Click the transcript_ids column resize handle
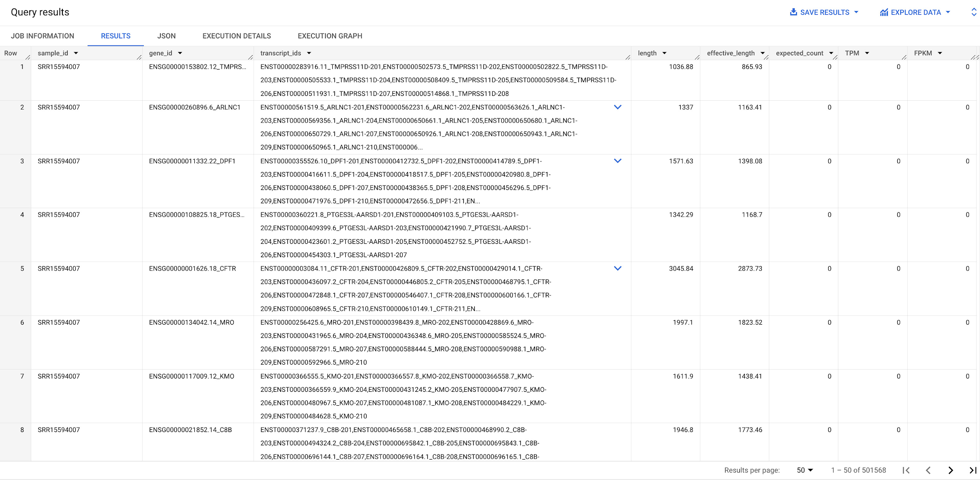 pyautogui.click(x=628, y=57)
